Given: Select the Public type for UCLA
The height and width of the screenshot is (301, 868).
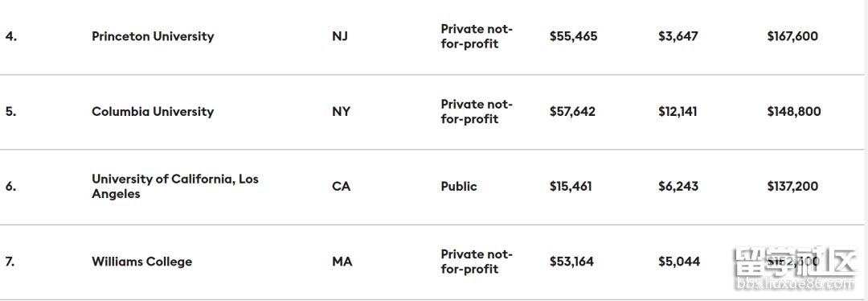Looking at the screenshot, I should click(x=459, y=187).
